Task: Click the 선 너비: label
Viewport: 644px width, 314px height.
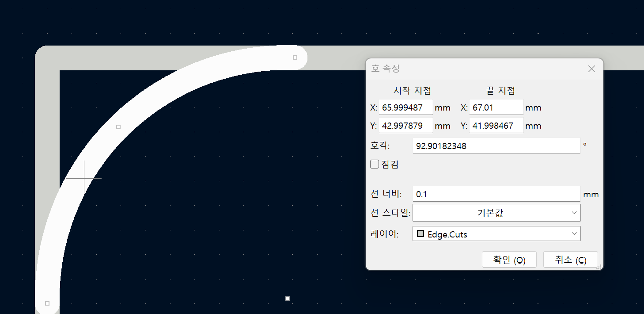Action: pos(386,194)
